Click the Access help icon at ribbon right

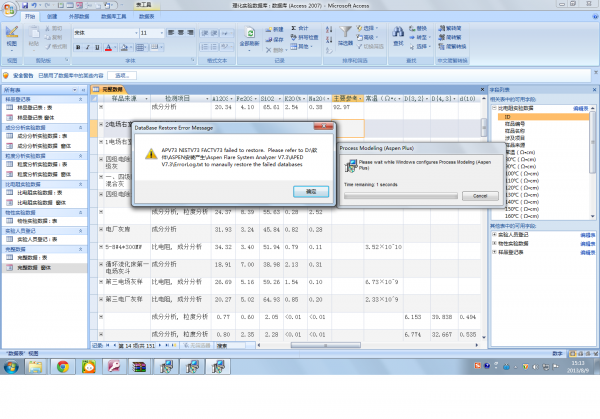595,16
